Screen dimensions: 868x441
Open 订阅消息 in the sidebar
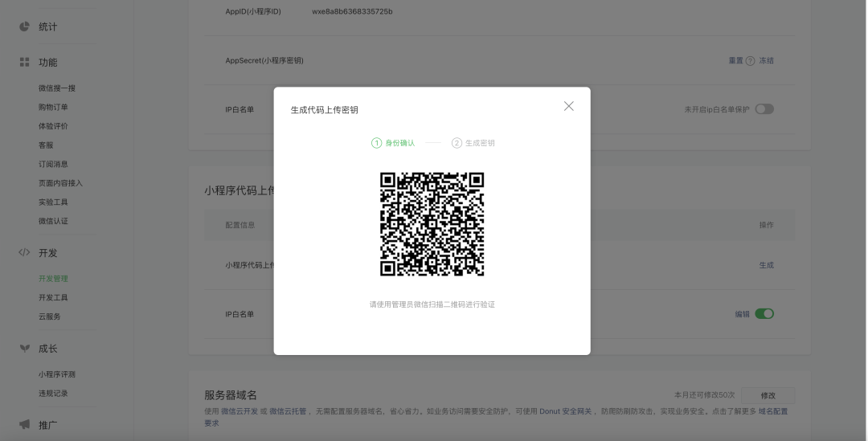[53, 164]
